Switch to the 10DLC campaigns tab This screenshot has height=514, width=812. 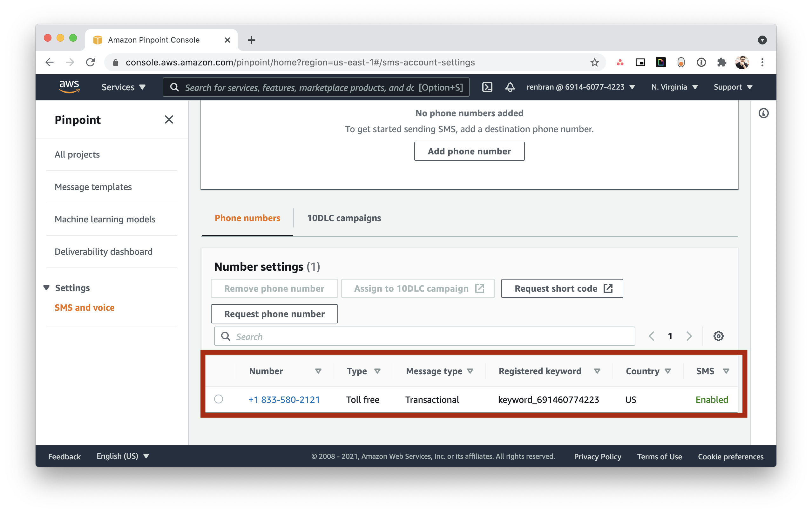[x=344, y=218]
